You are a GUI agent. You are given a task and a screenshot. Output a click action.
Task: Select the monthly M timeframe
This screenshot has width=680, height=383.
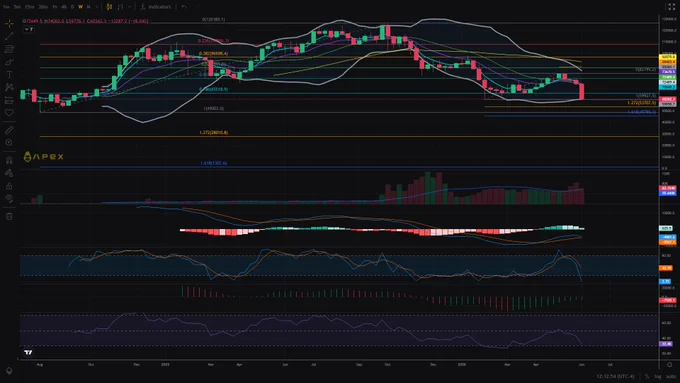88,7
